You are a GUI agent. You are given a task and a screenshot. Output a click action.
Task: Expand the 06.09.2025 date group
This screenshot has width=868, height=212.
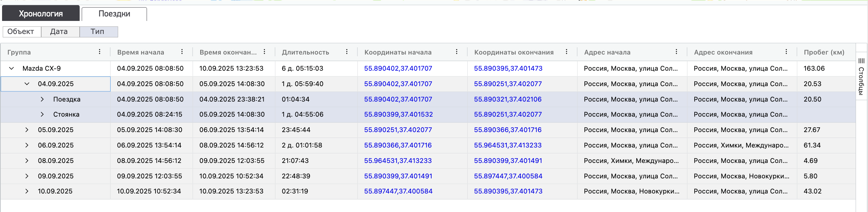27,145
